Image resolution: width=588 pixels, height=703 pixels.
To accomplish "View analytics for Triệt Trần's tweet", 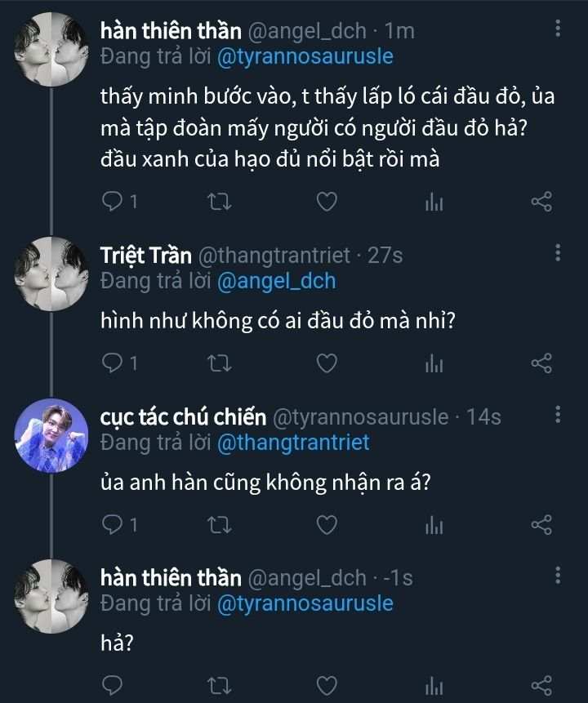I will [434, 363].
